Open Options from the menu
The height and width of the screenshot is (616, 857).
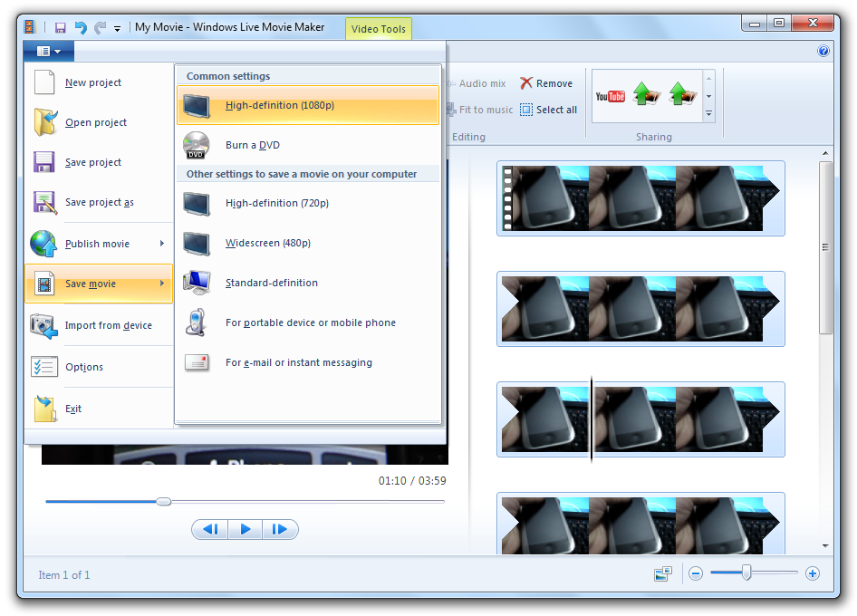tap(99, 367)
